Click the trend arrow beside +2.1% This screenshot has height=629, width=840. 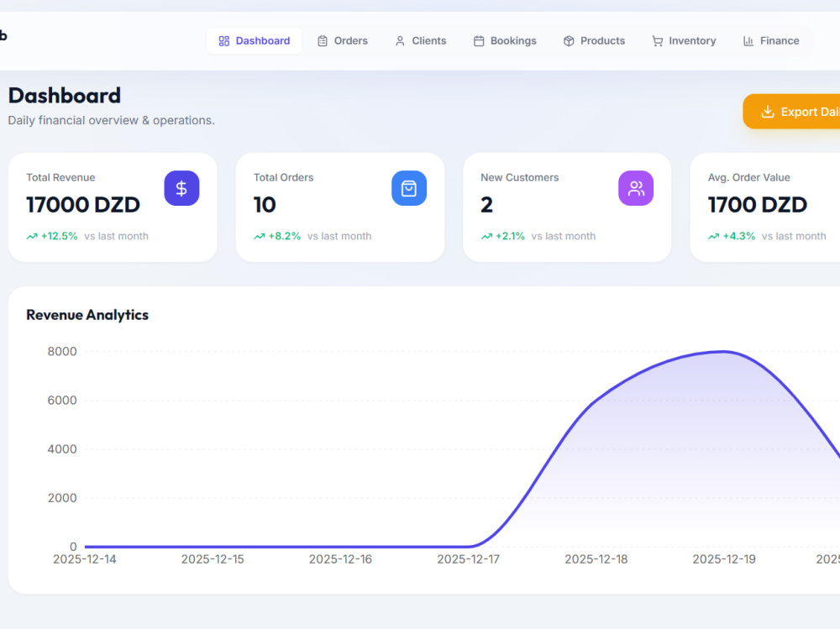click(x=486, y=236)
